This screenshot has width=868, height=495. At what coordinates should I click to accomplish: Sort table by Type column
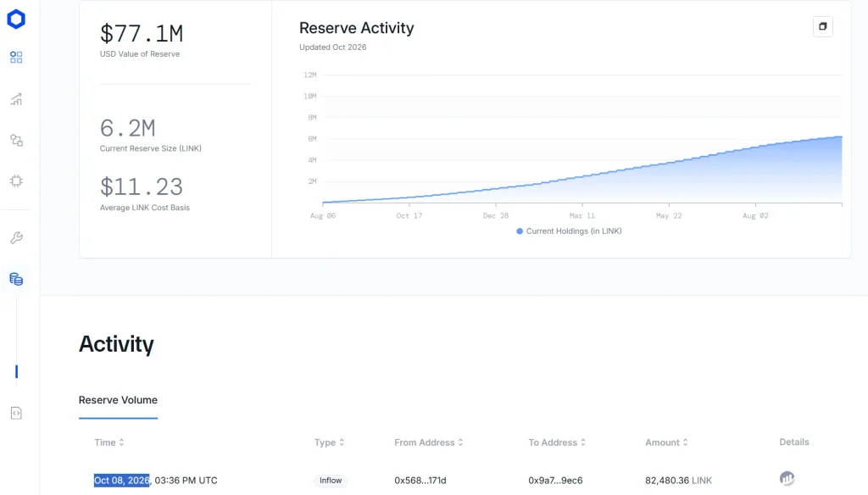pos(330,442)
